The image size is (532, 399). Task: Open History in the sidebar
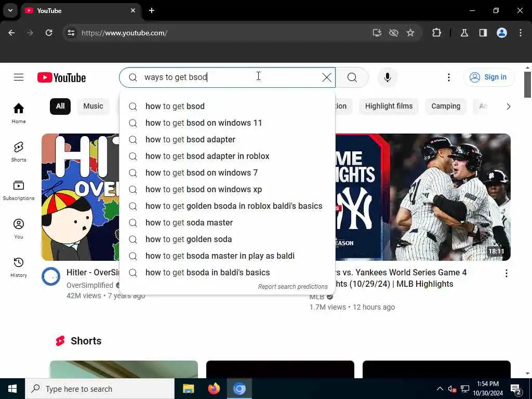click(19, 268)
